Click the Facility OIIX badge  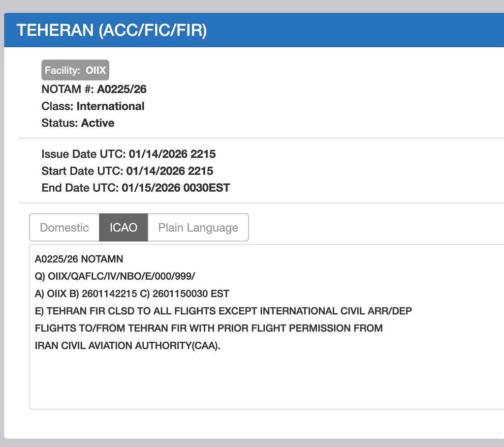(75, 70)
